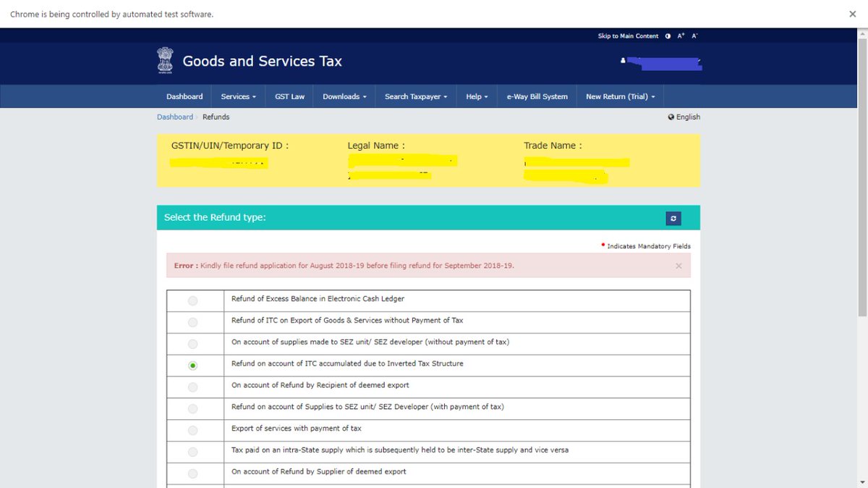The width and height of the screenshot is (868, 488).
Task: Expand the Search Taxpayer dropdown menu
Action: [x=416, y=96]
